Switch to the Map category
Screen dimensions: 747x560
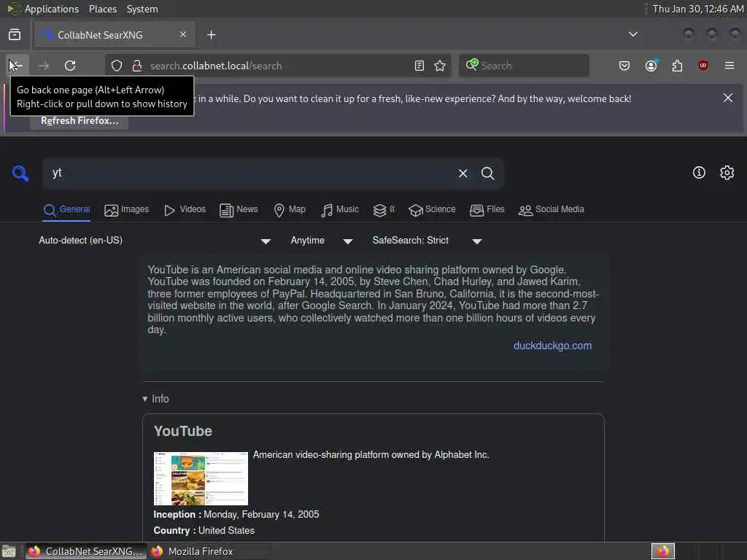(290, 209)
